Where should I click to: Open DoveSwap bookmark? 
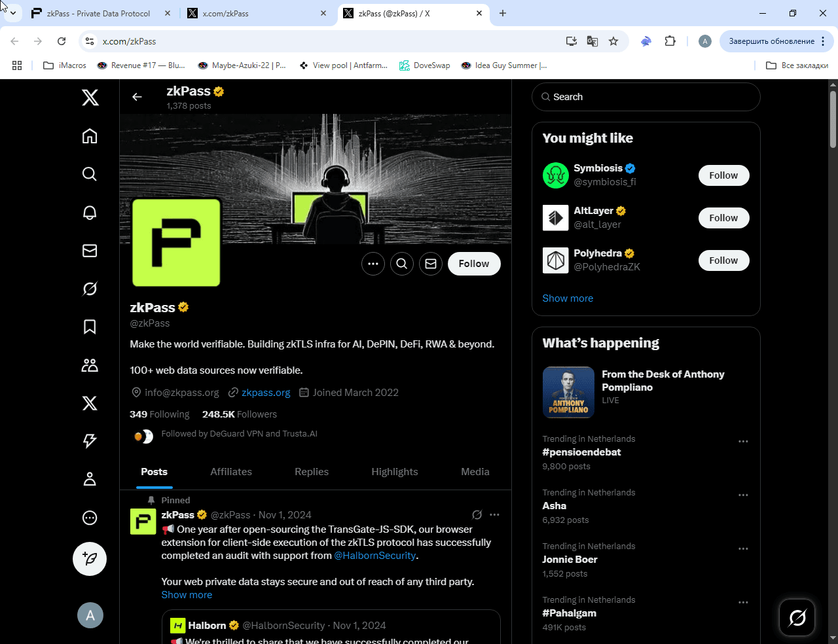425,65
